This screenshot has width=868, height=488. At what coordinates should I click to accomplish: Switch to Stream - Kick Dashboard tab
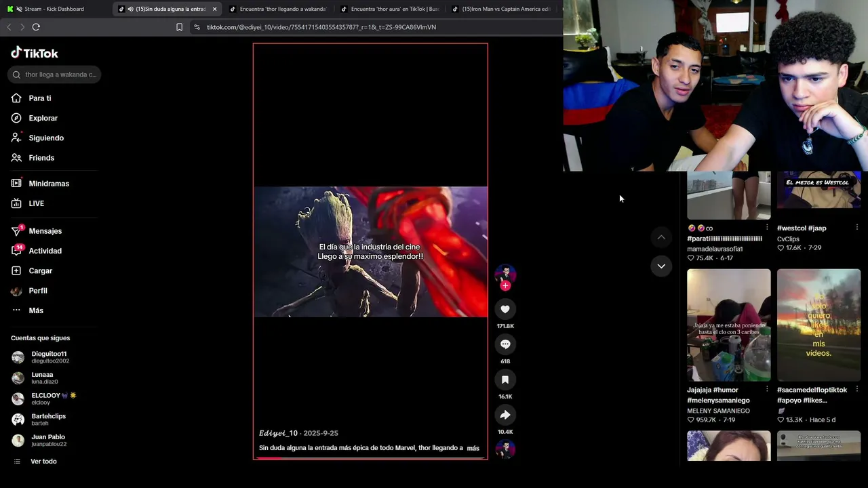coord(56,9)
